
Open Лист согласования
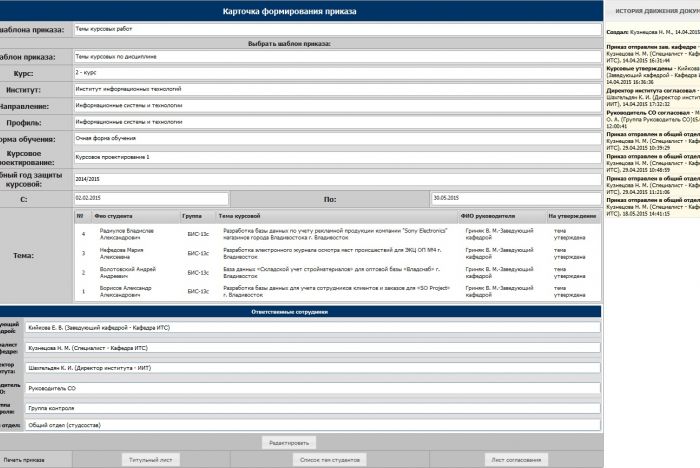(x=518, y=459)
